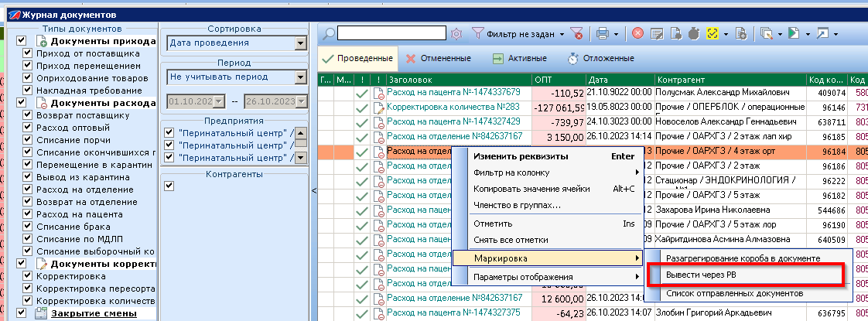Switch to Отмененные tab
The width and height of the screenshot is (868, 321).
(x=438, y=58)
